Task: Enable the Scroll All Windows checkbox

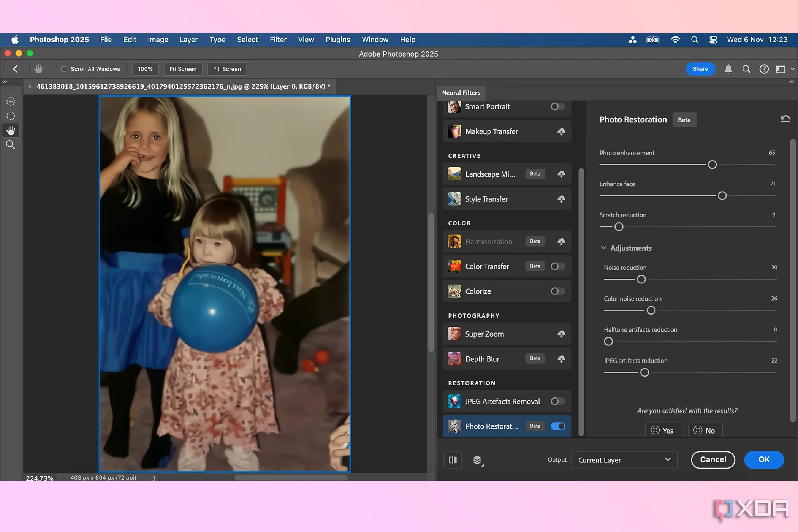Action: coord(64,69)
